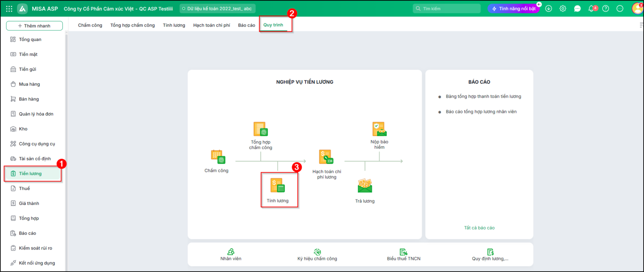Select Tiền lương in sidebar

pos(33,174)
